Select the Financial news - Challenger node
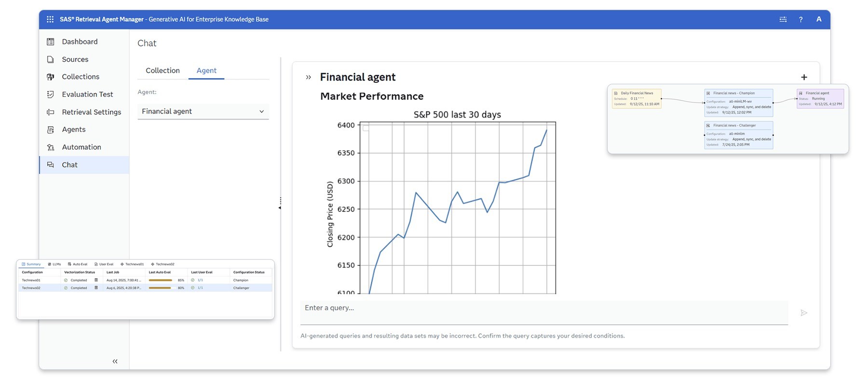 click(x=738, y=135)
